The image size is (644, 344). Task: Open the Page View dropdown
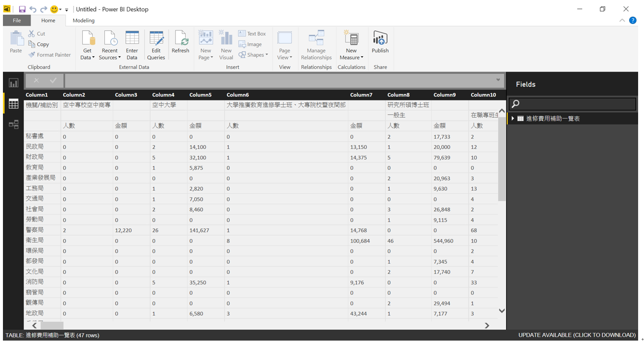point(284,46)
